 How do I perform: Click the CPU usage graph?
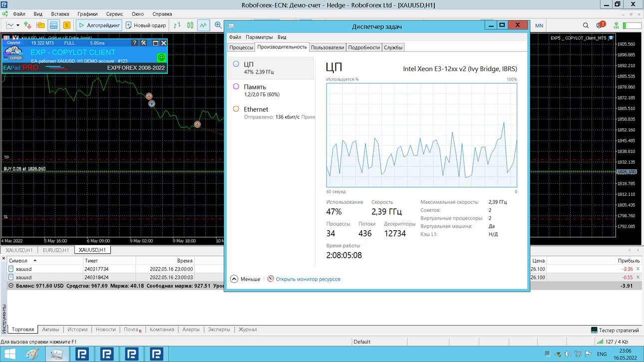pyautogui.click(x=422, y=135)
